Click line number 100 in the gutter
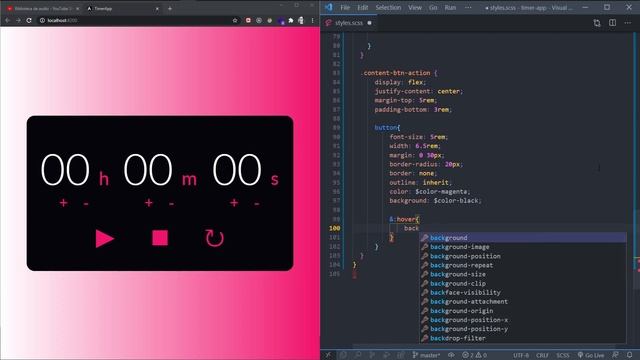The width and height of the screenshot is (640, 360). tap(334, 229)
